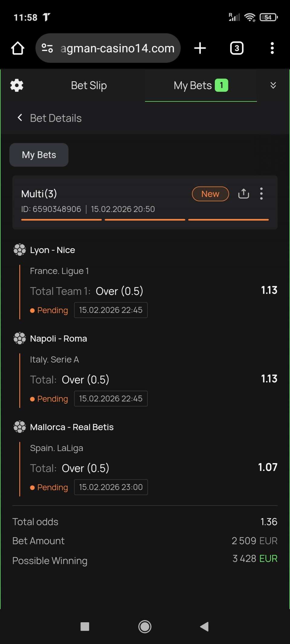Open the browser tab switcher
The height and width of the screenshot is (644, 290).
[x=237, y=48]
